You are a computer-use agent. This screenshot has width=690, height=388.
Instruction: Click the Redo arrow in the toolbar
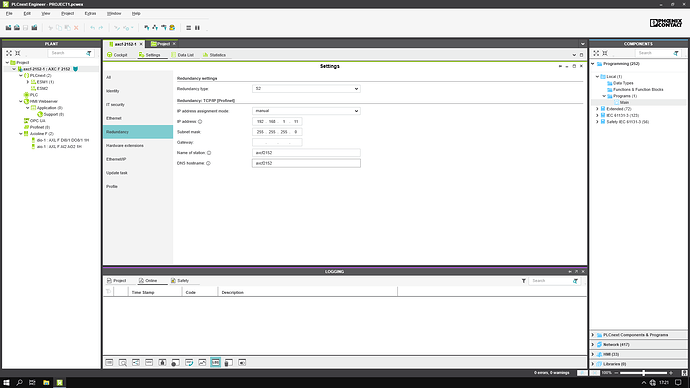coord(101,28)
